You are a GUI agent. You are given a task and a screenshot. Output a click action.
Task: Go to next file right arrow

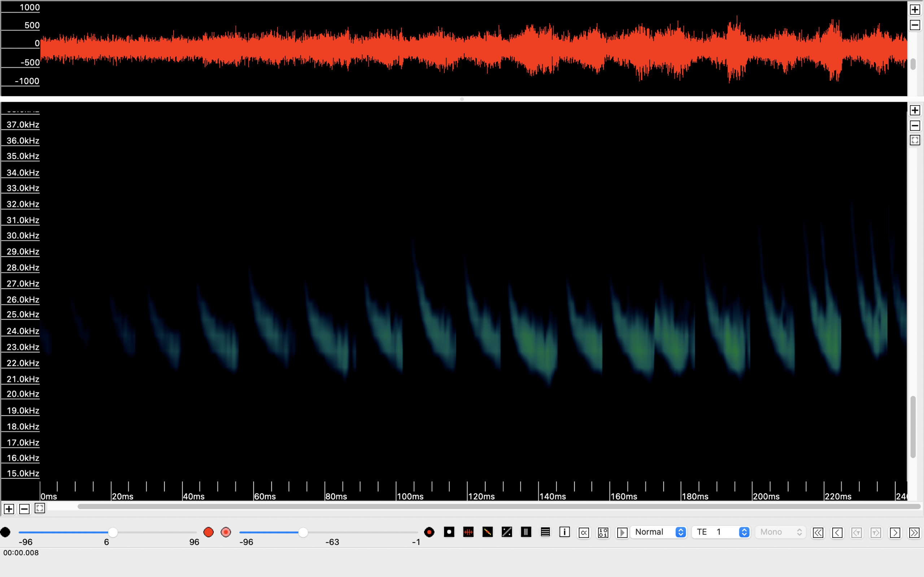click(895, 532)
